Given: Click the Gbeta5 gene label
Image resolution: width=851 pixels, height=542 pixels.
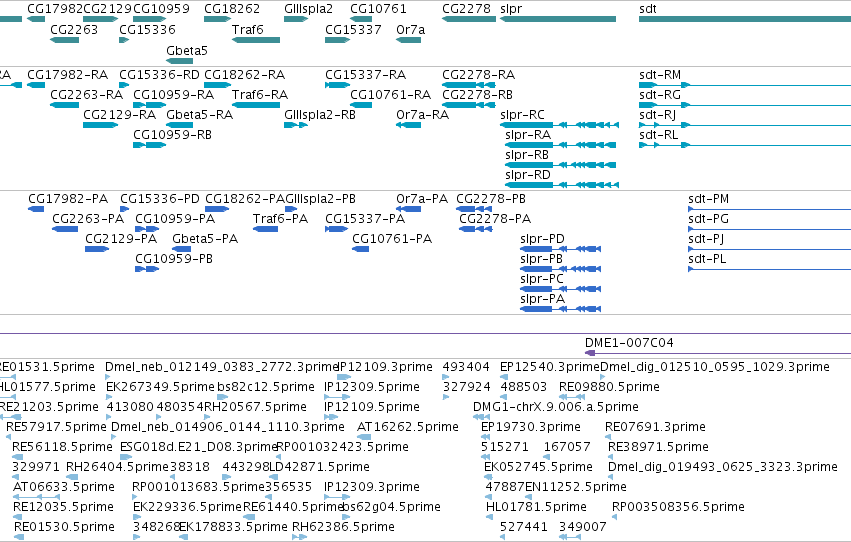Looking at the screenshot, I should click(187, 50).
